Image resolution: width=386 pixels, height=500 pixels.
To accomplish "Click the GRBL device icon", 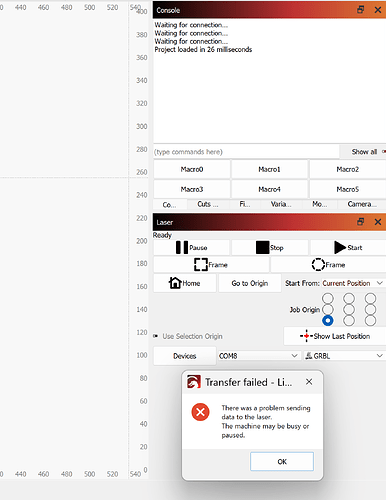I will coord(309,356).
